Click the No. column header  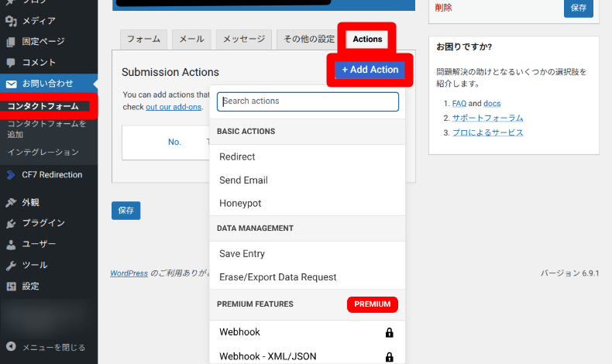coord(174,142)
